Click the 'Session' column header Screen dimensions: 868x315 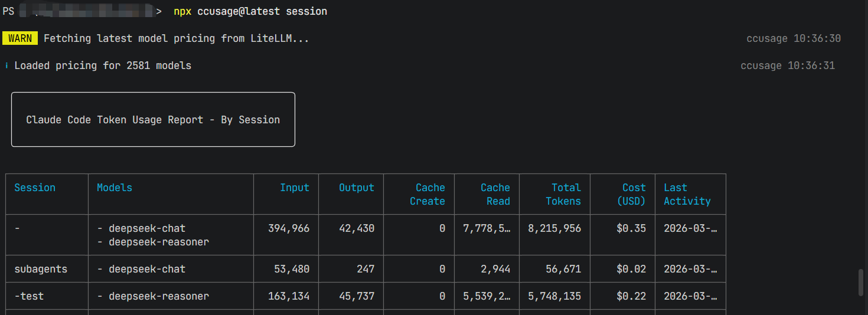tap(35, 188)
